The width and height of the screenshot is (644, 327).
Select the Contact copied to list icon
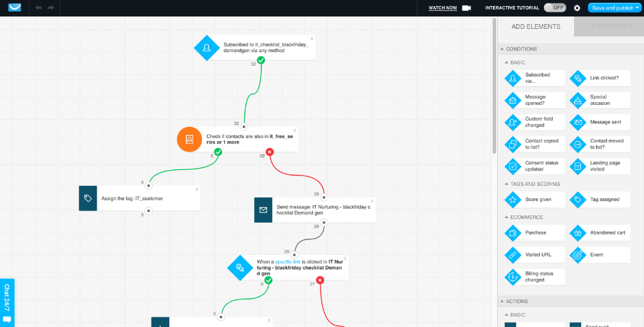512,144
